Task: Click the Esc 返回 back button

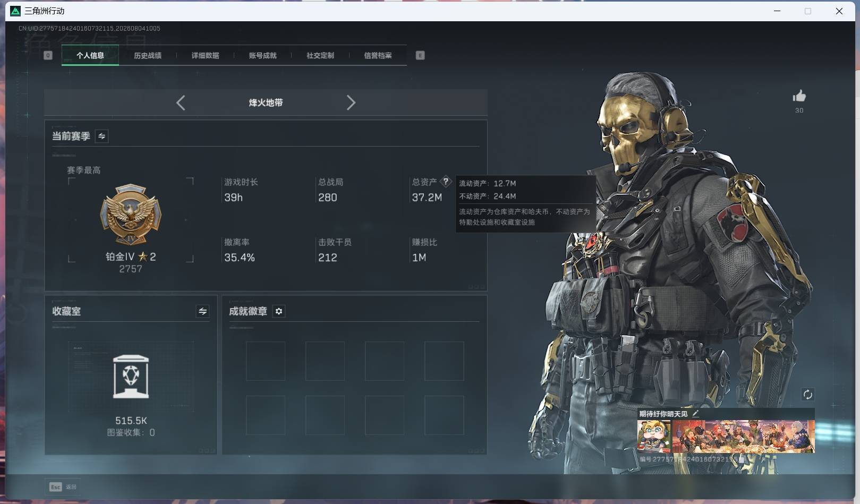Action: [x=63, y=486]
